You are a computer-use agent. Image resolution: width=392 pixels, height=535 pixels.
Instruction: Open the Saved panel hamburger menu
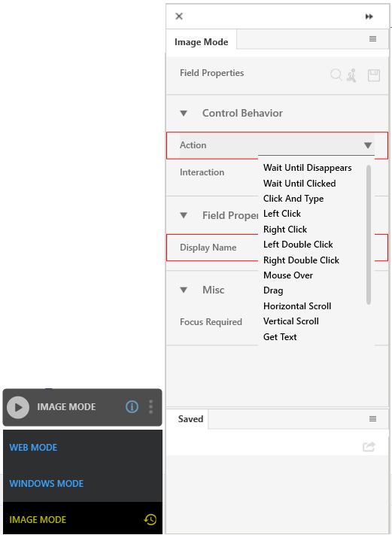click(373, 418)
